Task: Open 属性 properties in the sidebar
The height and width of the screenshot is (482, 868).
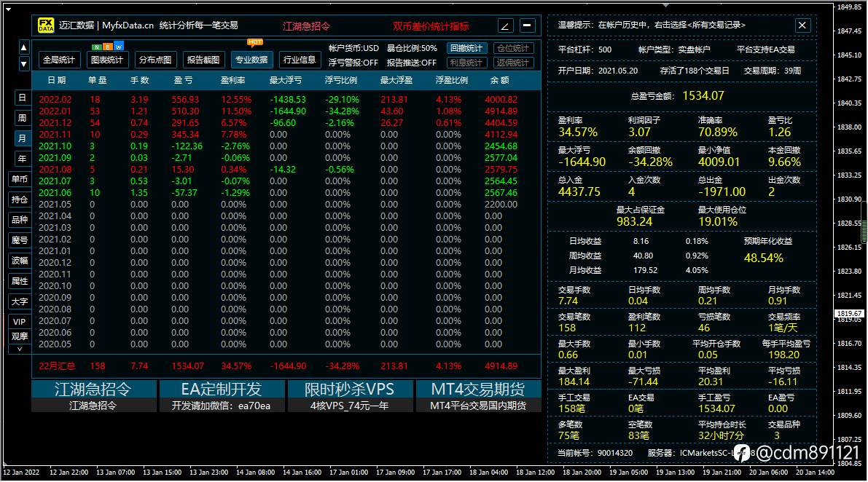Action: (20, 281)
